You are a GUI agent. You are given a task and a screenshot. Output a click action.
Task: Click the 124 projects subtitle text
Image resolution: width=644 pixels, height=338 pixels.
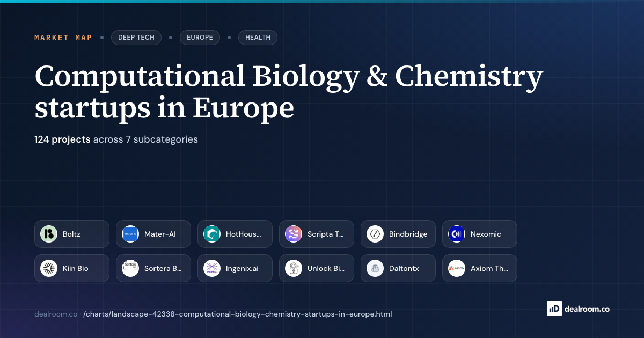(x=116, y=139)
